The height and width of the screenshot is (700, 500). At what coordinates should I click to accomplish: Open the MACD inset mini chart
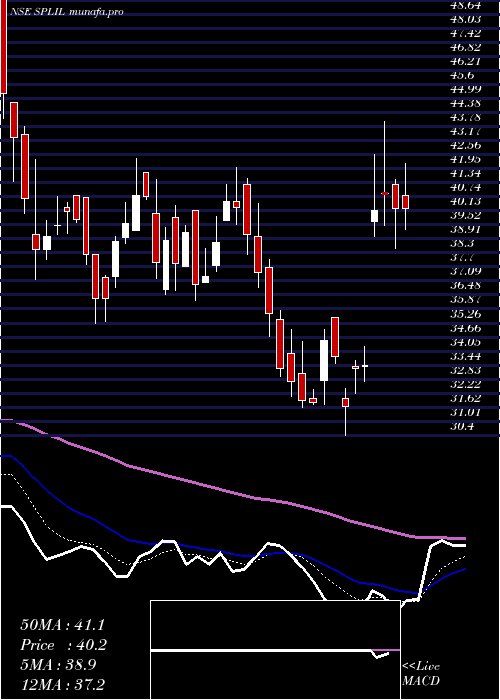click(x=275, y=650)
